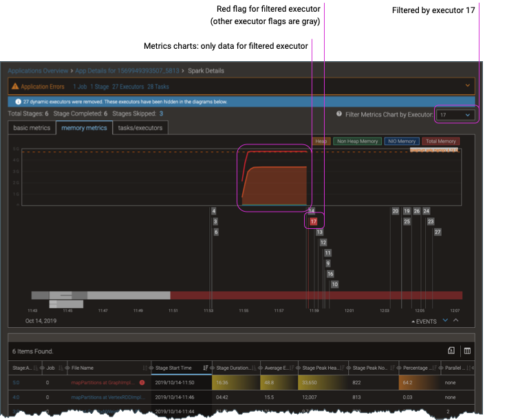Click the '28 Tasks' error link

click(158, 87)
